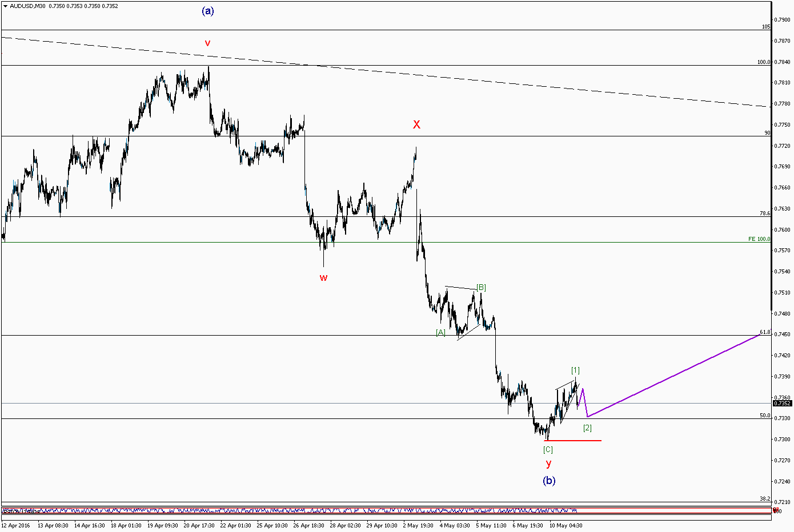Select the blue (b) wave label

549,480
